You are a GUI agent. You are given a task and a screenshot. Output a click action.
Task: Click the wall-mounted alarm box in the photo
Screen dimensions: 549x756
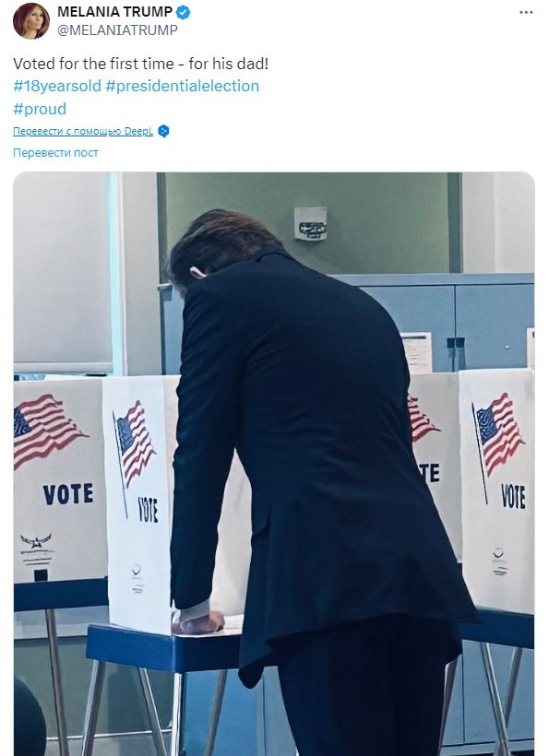pyautogui.click(x=310, y=224)
